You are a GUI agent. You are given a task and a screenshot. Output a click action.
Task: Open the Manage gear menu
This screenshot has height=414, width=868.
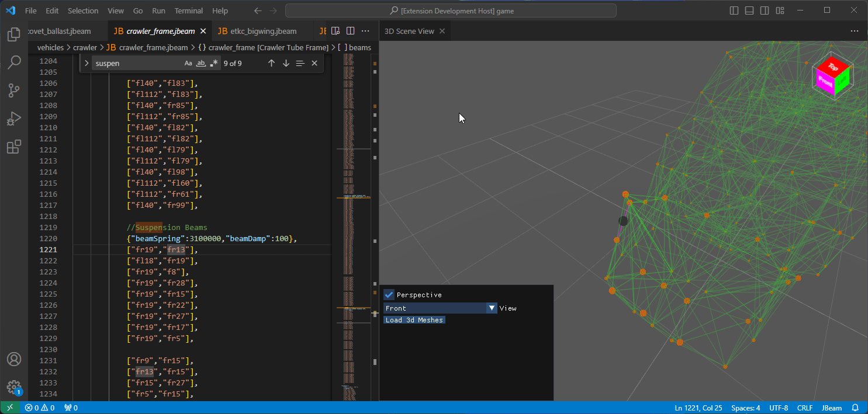pyautogui.click(x=14, y=387)
